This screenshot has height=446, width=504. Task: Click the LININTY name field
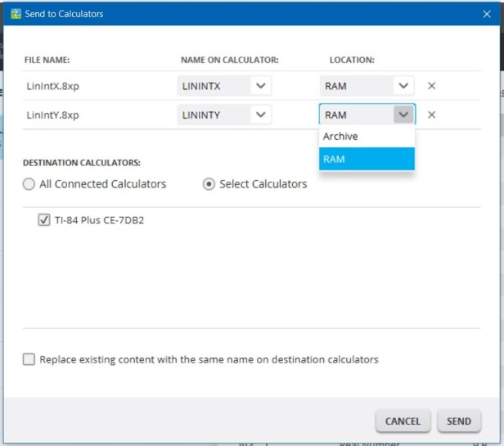tap(224, 115)
